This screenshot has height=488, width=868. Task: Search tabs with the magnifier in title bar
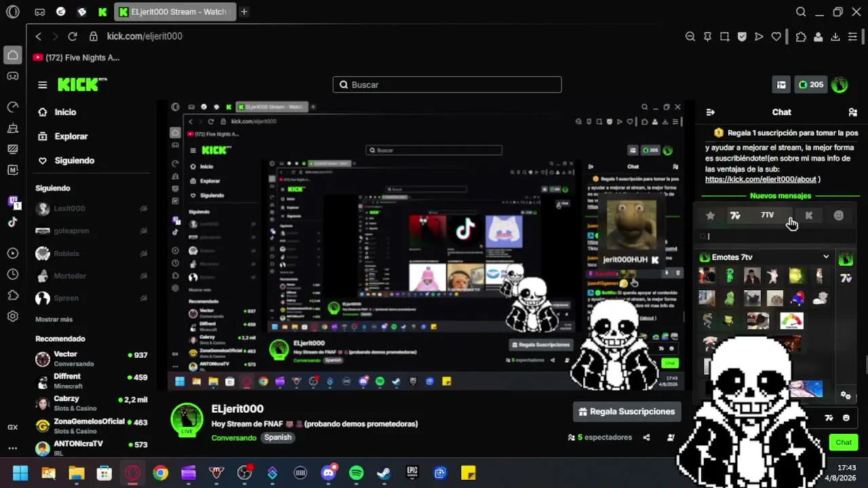pyautogui.click(x=801, y=12)
